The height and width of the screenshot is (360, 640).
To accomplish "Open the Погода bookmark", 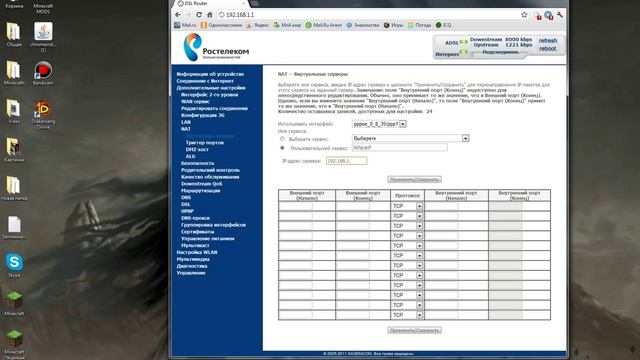I will pyautogui.click(x=419, y=25).
